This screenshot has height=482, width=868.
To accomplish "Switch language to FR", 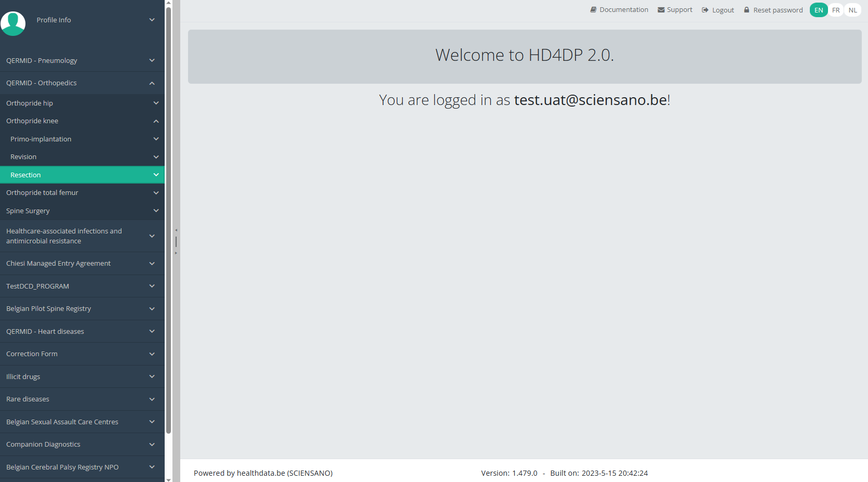I will pyautogui.click(x=836, y=10).
